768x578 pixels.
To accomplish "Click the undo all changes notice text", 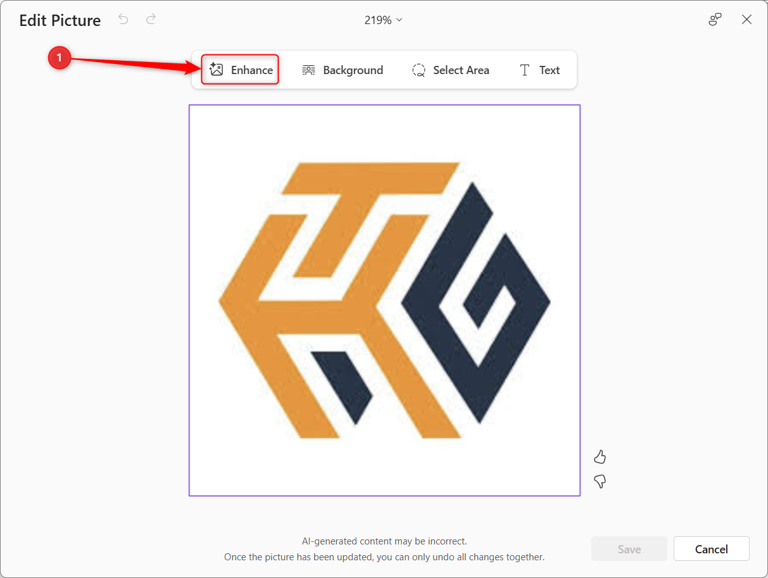I will (x=384, y=557).
